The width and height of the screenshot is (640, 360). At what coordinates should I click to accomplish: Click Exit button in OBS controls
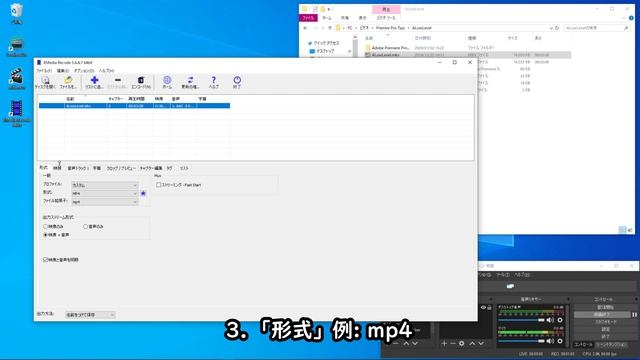click(605, 337)
